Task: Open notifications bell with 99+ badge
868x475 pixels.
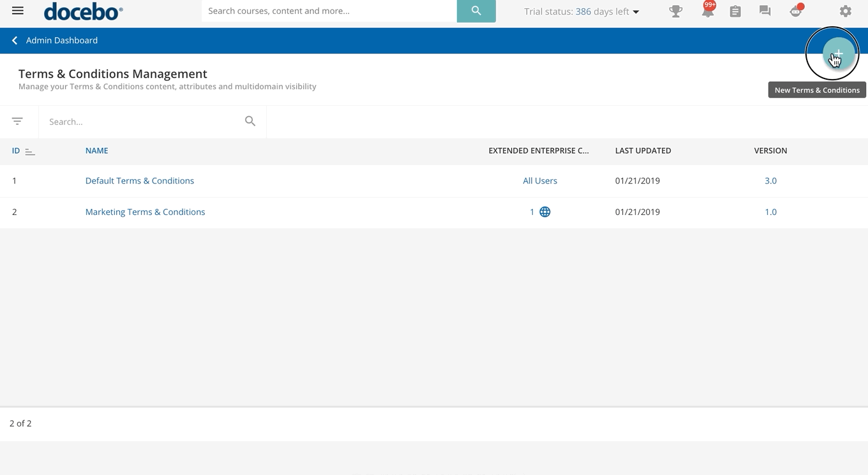Action: [x=707, y=11]
